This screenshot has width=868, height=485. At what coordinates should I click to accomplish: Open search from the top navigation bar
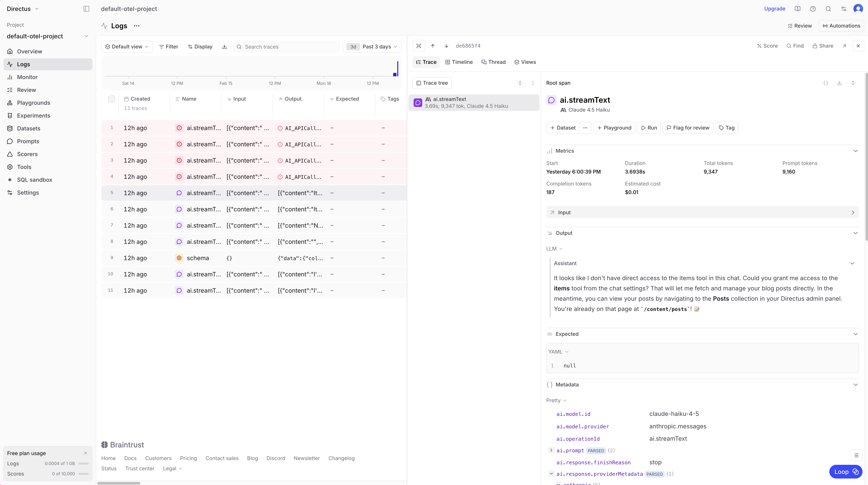(828, 9)
